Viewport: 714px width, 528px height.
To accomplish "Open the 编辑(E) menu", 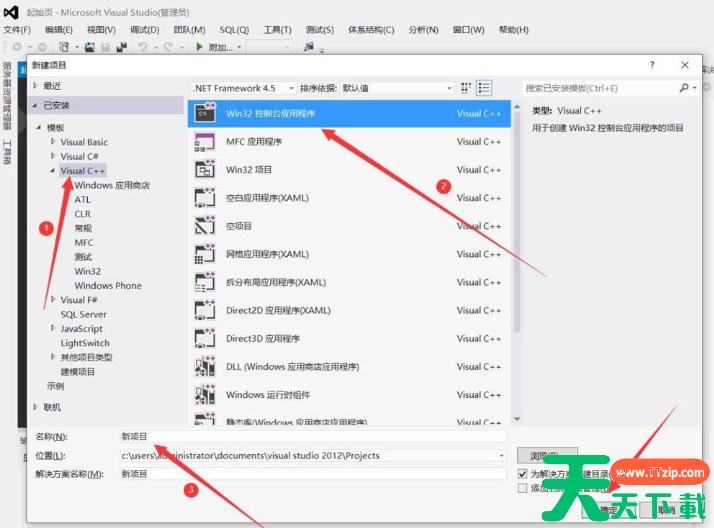I will (x=59, y=30).
